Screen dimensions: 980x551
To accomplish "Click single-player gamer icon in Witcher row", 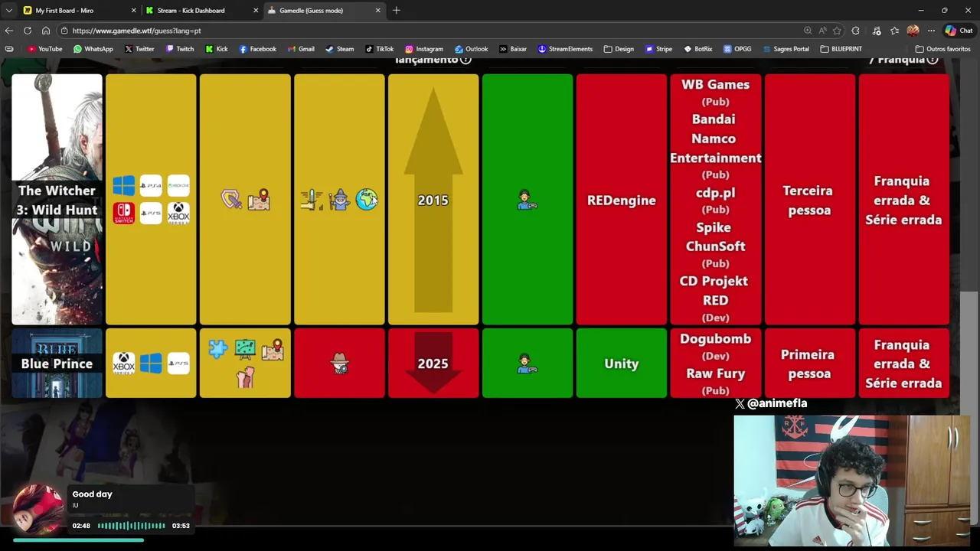I will point(527,200).
